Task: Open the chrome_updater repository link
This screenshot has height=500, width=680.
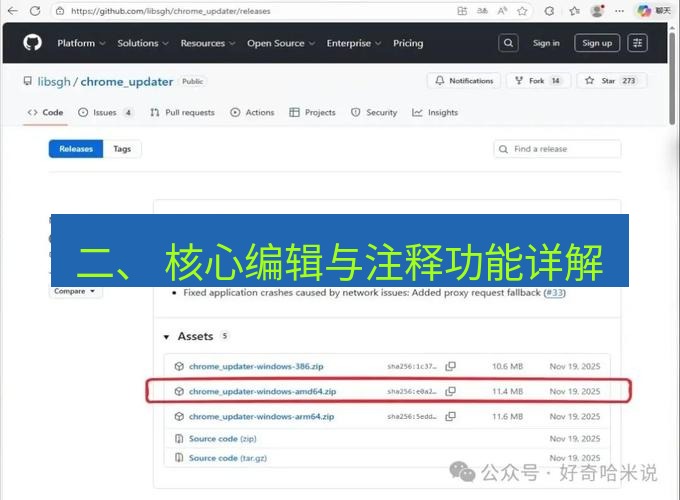Action: tap(127, 82)
